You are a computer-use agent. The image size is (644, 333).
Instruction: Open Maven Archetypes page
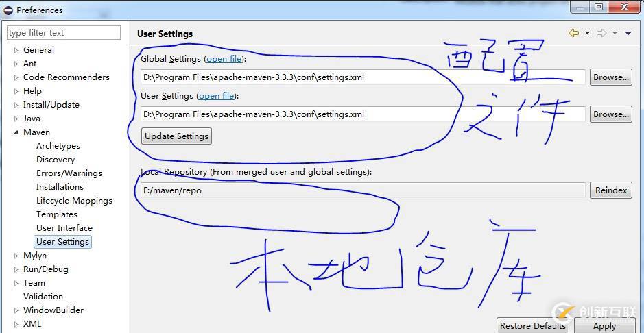[x=58, y=145]
